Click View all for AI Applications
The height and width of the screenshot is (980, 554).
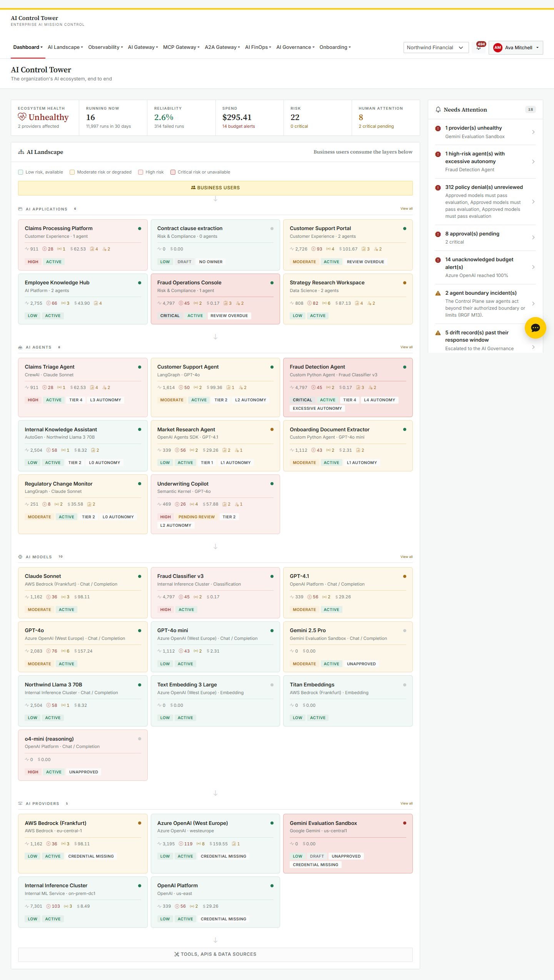[406, 209]
